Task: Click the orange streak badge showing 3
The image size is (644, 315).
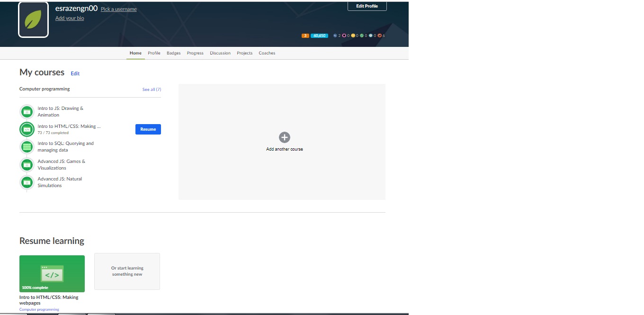Action: [x=305, y=36]
